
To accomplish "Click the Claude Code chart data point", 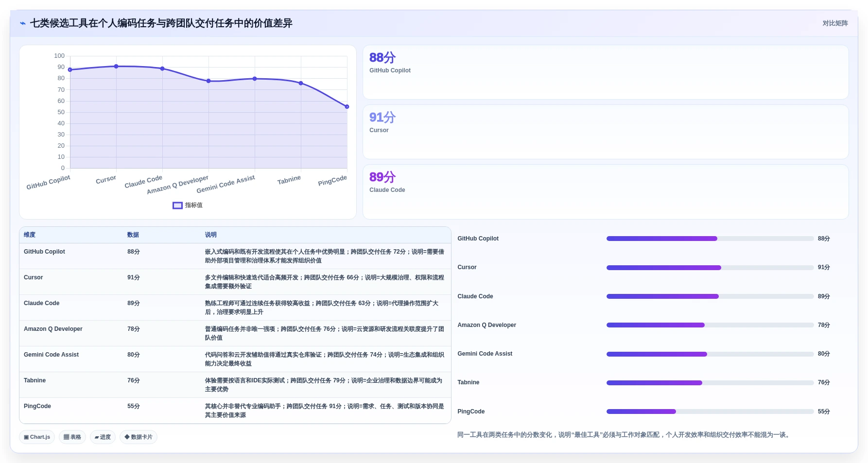I will point(162,69).
